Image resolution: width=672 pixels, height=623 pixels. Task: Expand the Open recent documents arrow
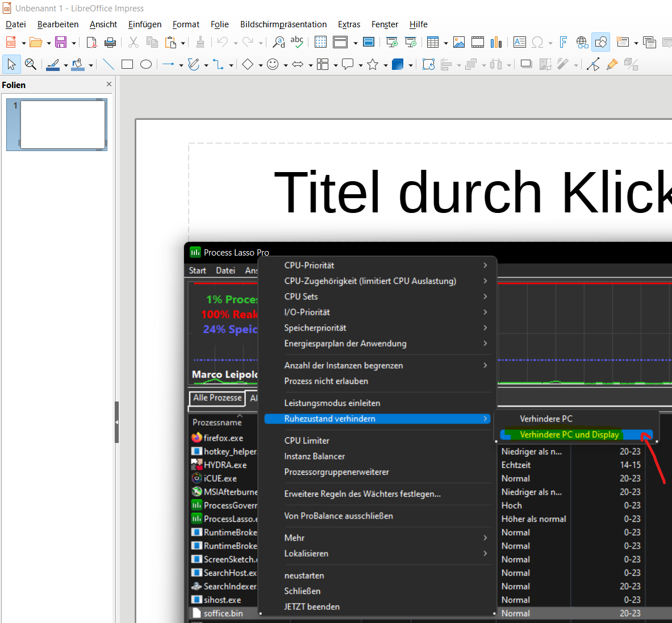point(48,43)
